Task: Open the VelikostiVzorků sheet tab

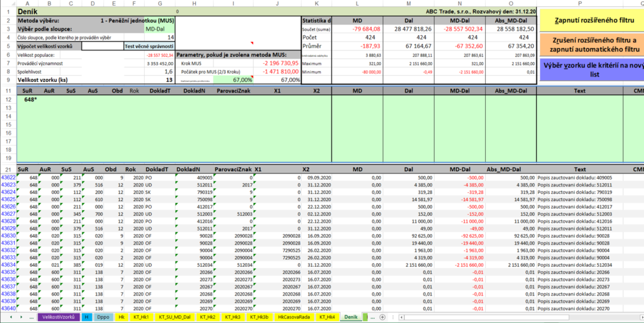Action: tap(59, 317)
